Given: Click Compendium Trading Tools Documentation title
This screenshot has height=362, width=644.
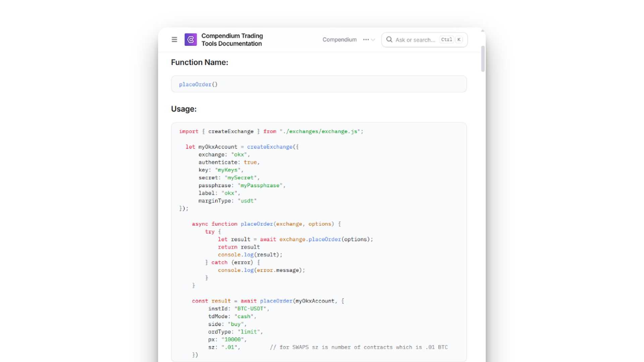Looking at the screenshot, I should tap(232, 40).
